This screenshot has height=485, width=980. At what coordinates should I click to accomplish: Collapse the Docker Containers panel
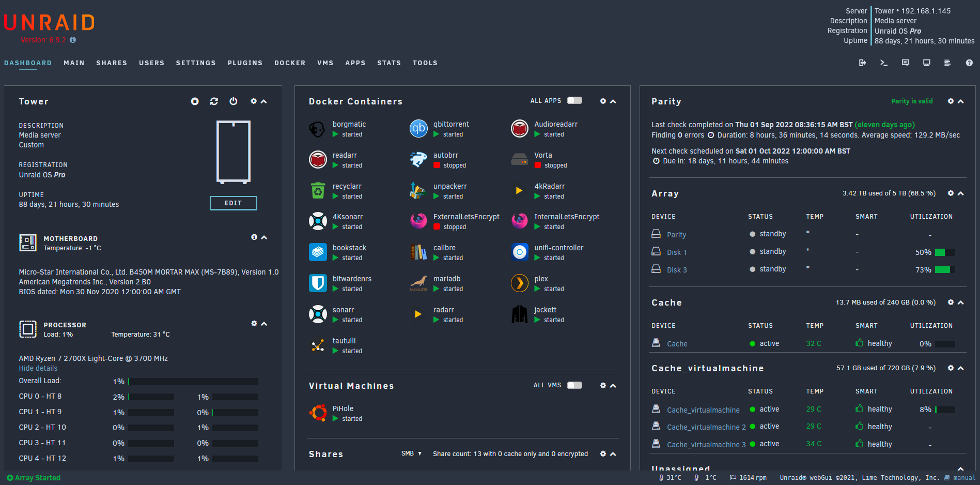[613, 101]
